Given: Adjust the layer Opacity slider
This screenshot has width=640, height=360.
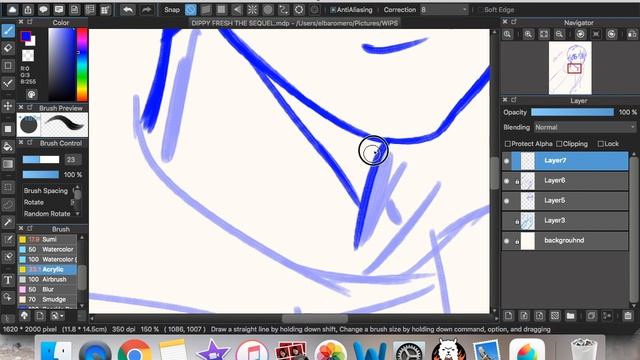Looking at the screenshot, I should pos(572,112).
